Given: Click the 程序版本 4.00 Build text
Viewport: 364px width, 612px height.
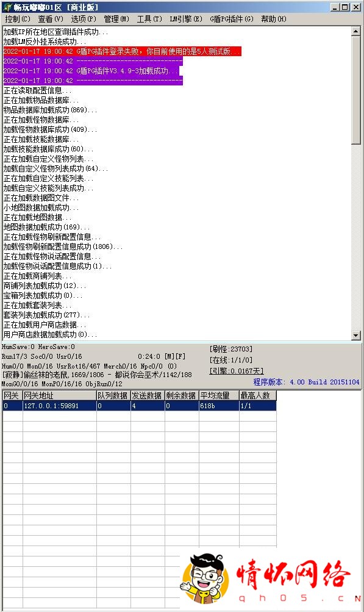Looking at the screenshot, I should tap(306, 382).
